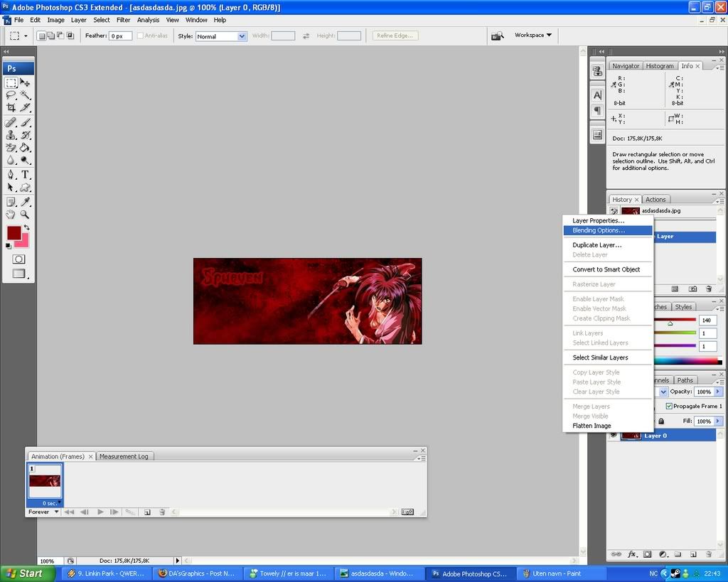Open Opacity 100% slider arrow
The height and width of the screenshot is (582, 728).
(718, 392)
